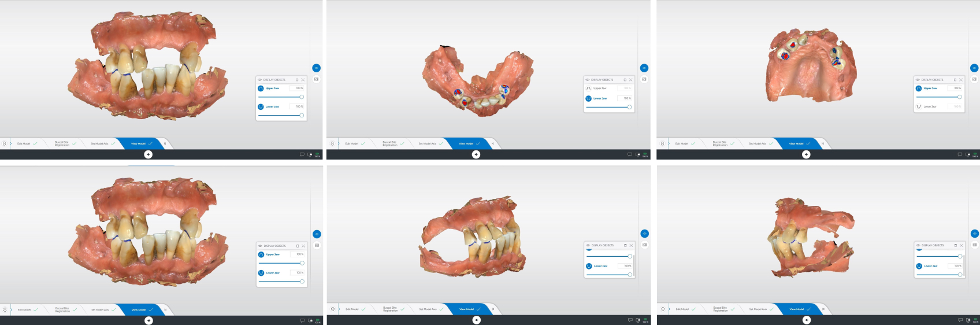Click capture image icon below eye, top-left screenshot

tap(316, 79)
